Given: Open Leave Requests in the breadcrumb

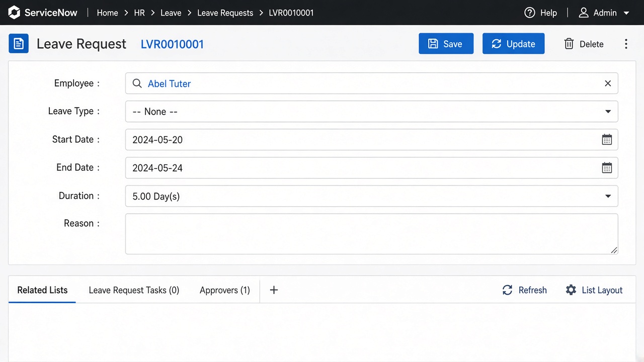Looking at the screenshot, I should (x=225, y=13).
